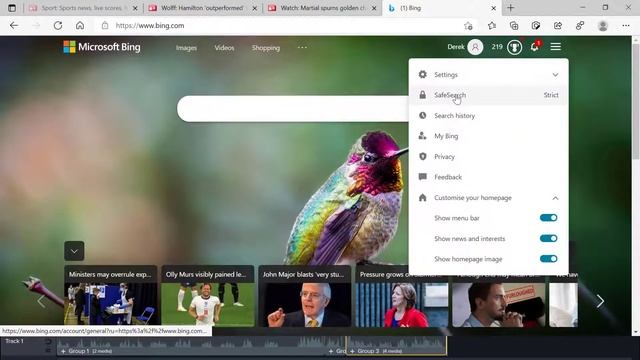Collapse Customise your homepage chevron
640x360 pixels.
(x=555, y=198)
